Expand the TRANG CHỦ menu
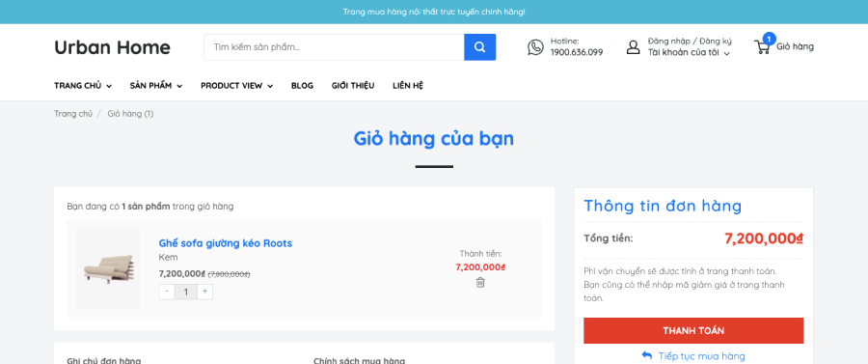Image resolution: width=868 pixels, height=364 pixels. coord(83,85)
